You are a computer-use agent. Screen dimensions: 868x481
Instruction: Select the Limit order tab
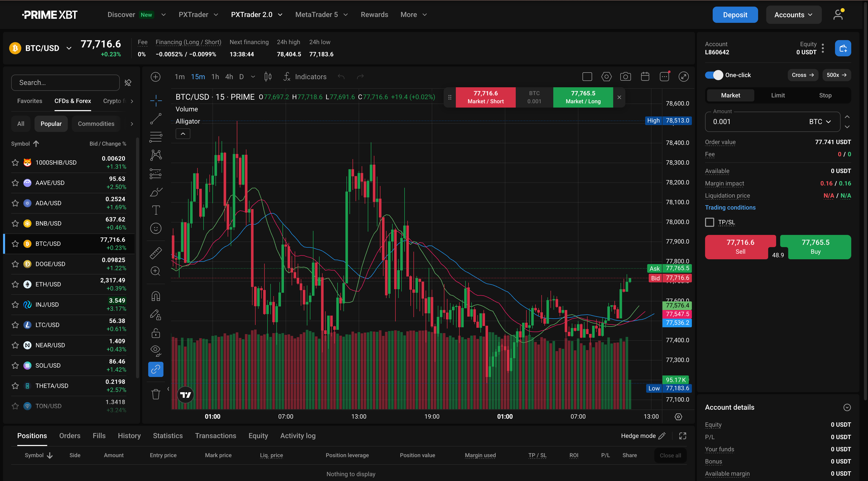(x=778, y=95)
